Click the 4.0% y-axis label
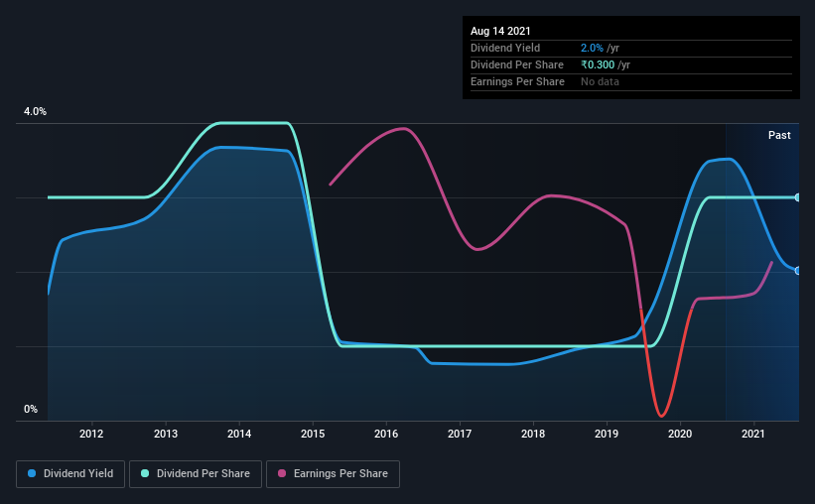This screenshot has height=504, width=815. coord(35,111)
